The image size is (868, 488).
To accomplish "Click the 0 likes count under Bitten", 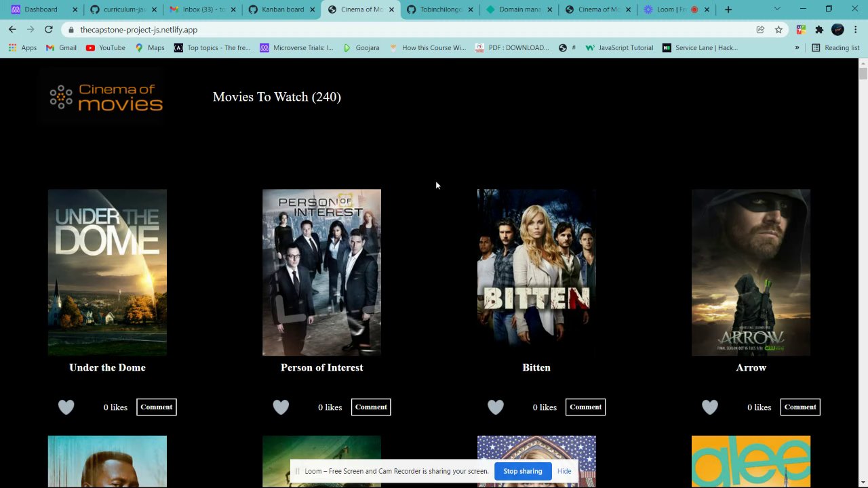I will [x=545, y=407].
